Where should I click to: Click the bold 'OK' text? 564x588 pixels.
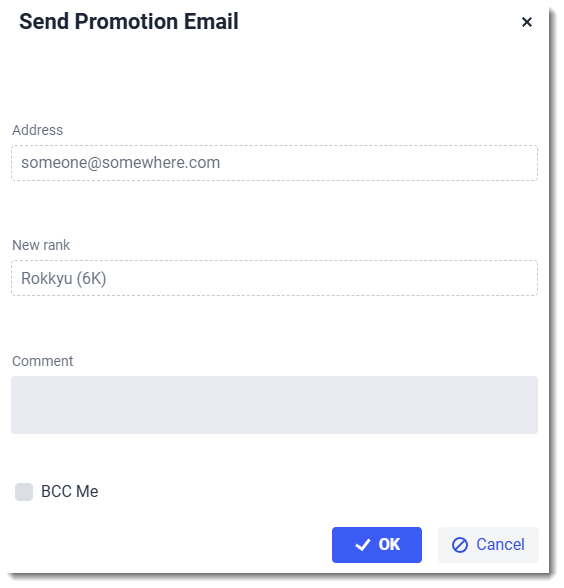[389, 544]
